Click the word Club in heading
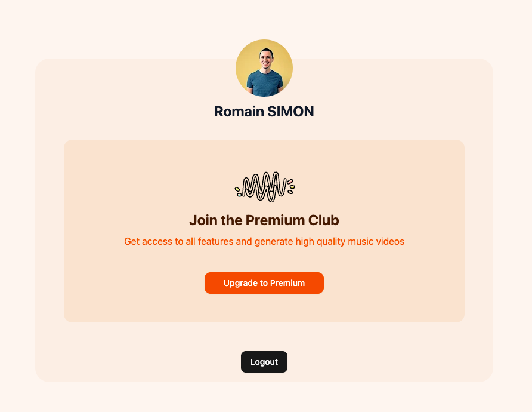Viewport: 532px width, 412px height. pos(323,220)
